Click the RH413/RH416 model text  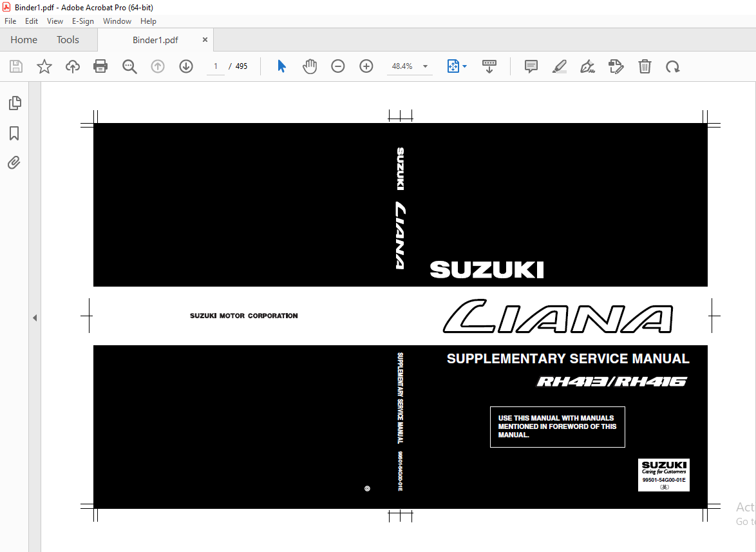point(612,382)
